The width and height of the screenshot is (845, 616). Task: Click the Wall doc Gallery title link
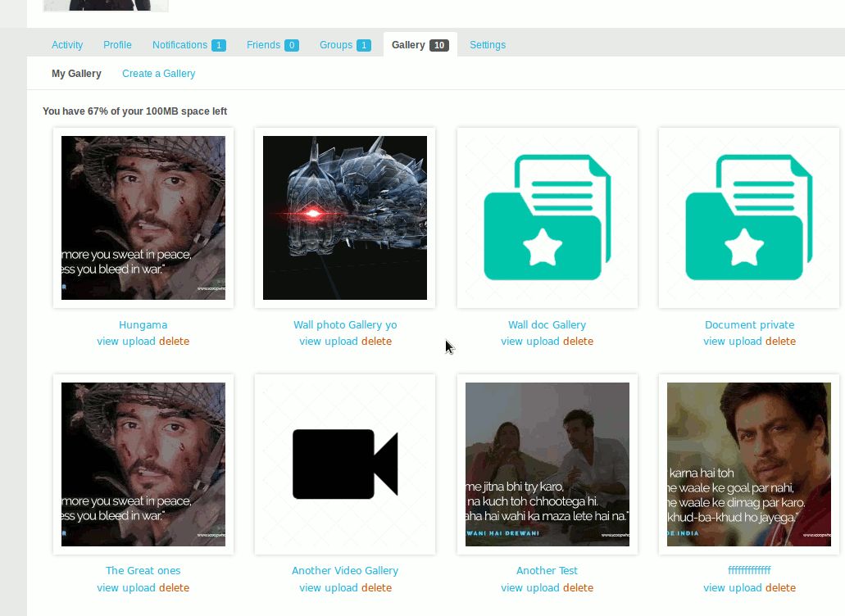547,324
